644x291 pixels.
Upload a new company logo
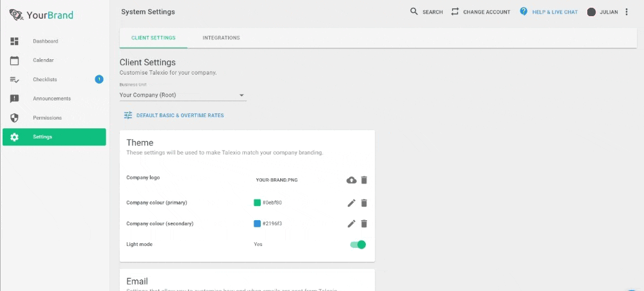click(x=352, y=180)
